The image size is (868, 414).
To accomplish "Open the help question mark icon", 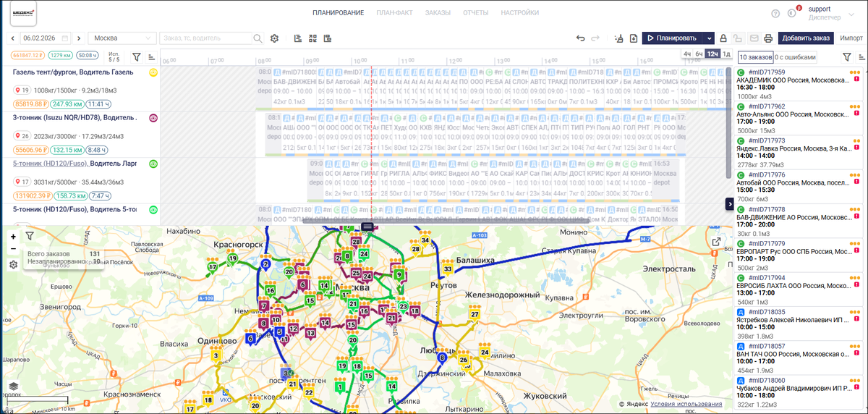I will [775, 13].
